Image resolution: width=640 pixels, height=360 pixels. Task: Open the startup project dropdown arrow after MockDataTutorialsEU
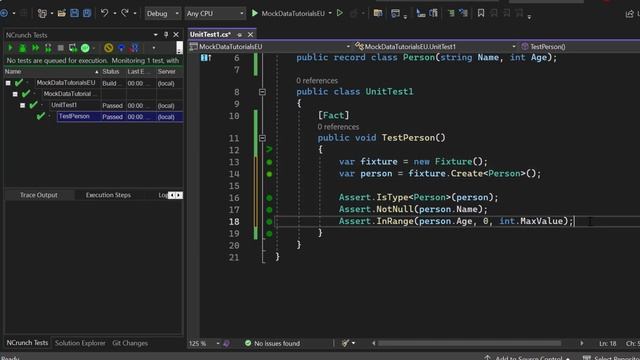click(x=330, y=13)
